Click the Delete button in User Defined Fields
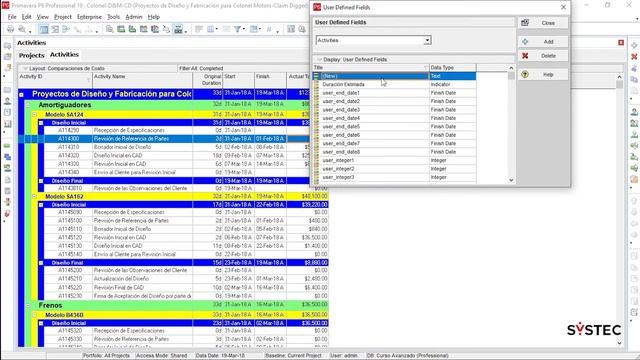The width and height of the screenshot is (640, 360). (543, 56)
